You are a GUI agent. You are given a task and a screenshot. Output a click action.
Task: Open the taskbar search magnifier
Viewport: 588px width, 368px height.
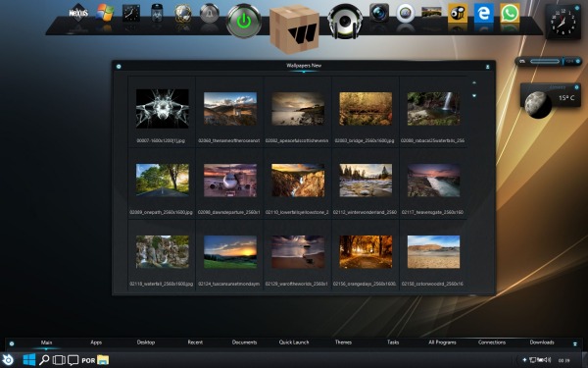click(44, 360)
